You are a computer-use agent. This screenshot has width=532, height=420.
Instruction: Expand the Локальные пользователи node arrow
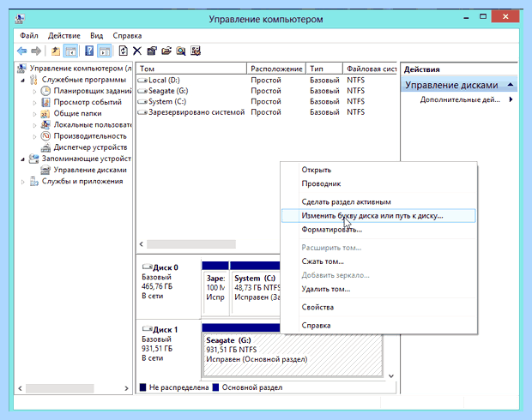pos(34,125)
